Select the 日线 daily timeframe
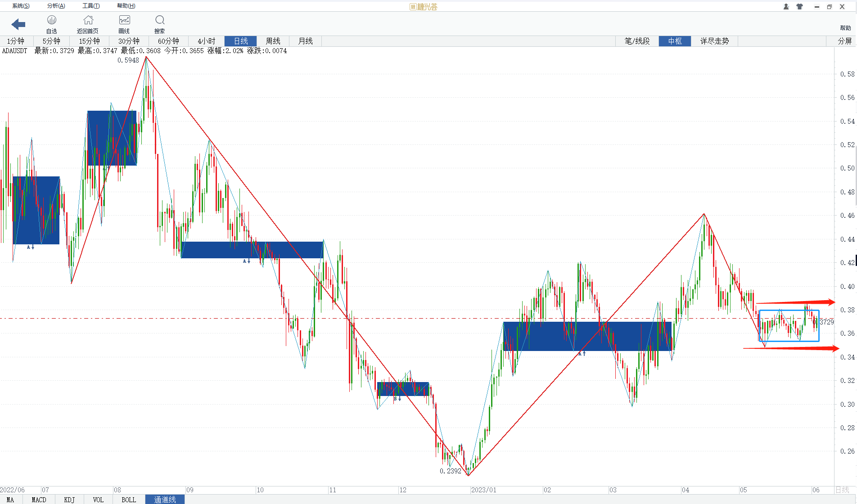 [241, 41]
